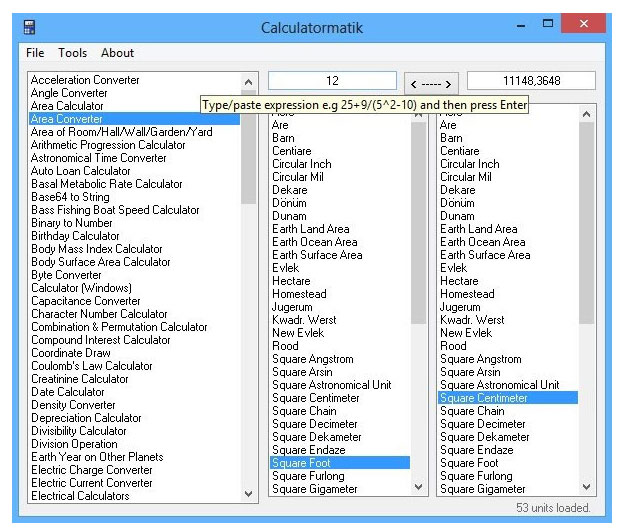Click the source units list scrollbar thumb
The image size is (620, 531).
(418, 223)
